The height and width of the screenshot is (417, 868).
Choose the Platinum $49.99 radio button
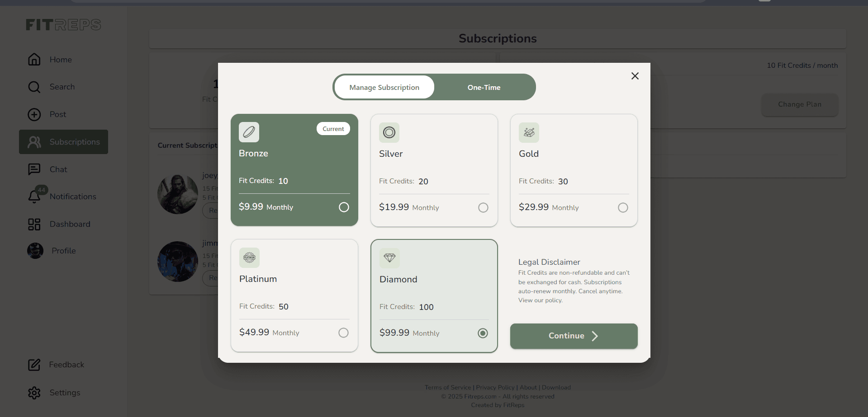point(343,333)
